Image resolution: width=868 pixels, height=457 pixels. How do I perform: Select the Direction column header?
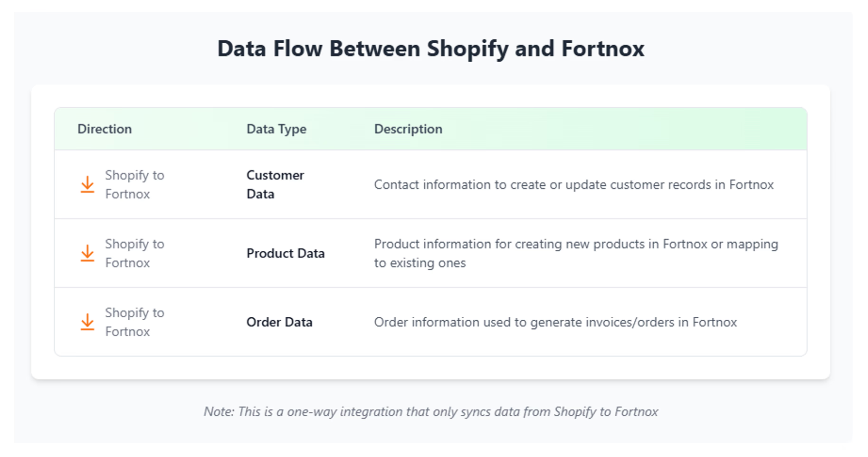click(x=105, y=129)
